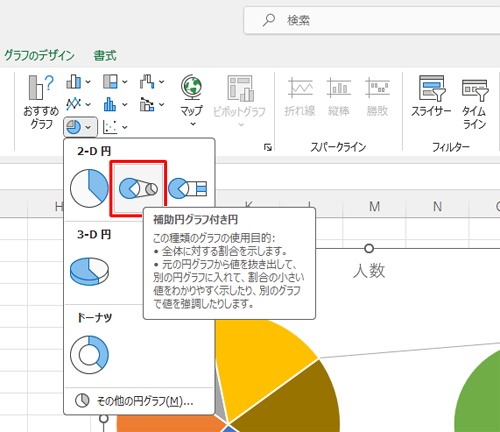Insert a 折れ線 sparkline
This screenshot has width=500, height=432.
point(300,96)
